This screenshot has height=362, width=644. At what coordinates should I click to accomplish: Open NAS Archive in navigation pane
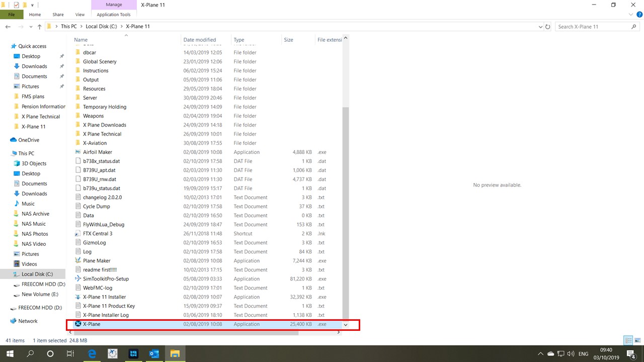click(35, 214)
